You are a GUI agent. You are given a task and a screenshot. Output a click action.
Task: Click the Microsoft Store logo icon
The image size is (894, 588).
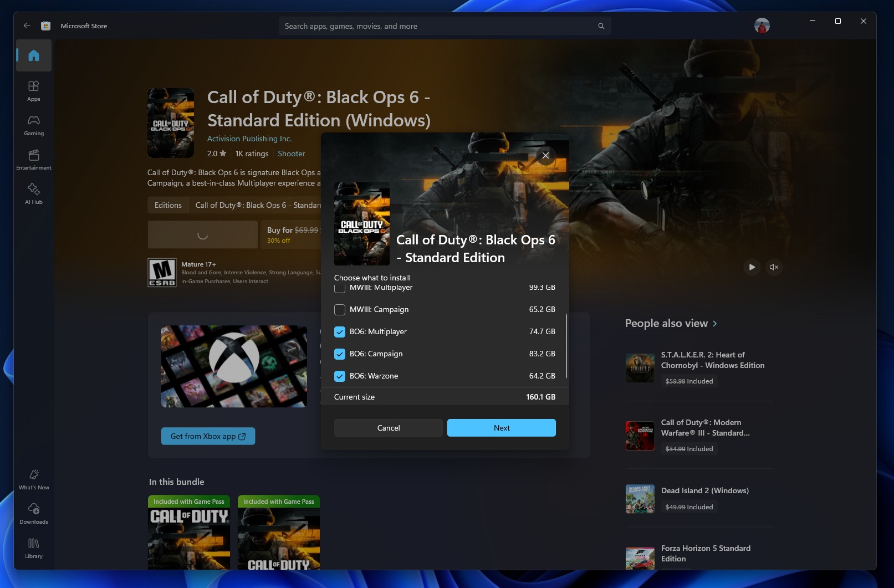(x=46, y=26)
